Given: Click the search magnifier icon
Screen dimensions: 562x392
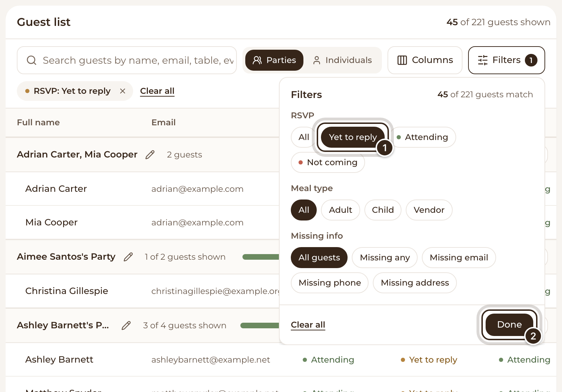Looking at the screenshot, I should tap(32, 60).
